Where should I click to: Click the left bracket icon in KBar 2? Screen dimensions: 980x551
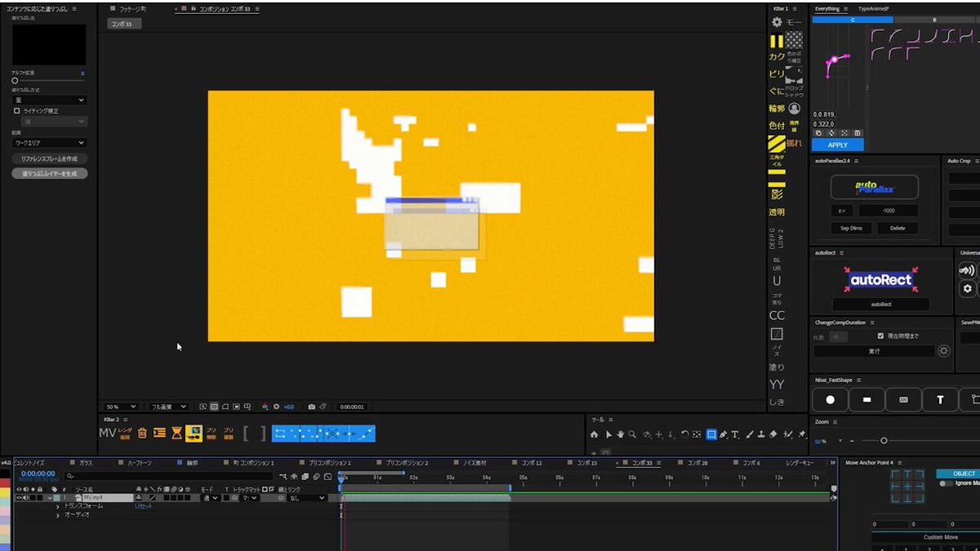(246, 433)
